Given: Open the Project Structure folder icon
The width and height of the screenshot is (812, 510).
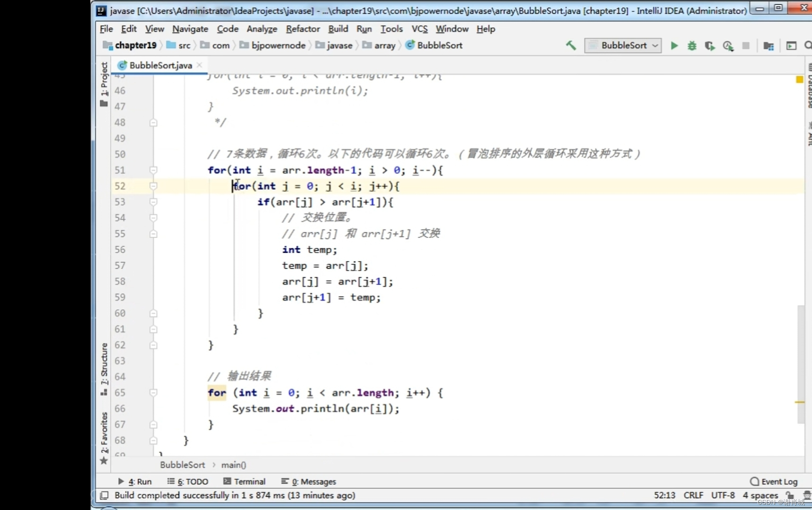Looking at the screenshot, I should (769, 46).
